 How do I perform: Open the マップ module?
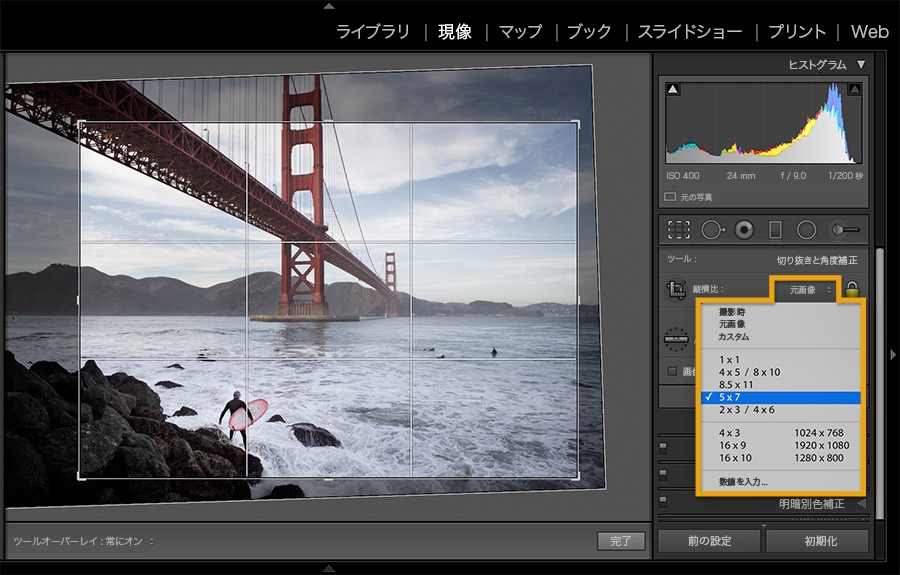tap(520, 32)
